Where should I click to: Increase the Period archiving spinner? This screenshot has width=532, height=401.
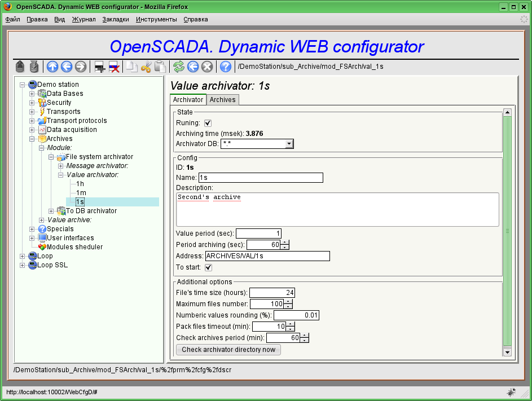point(285,242)
